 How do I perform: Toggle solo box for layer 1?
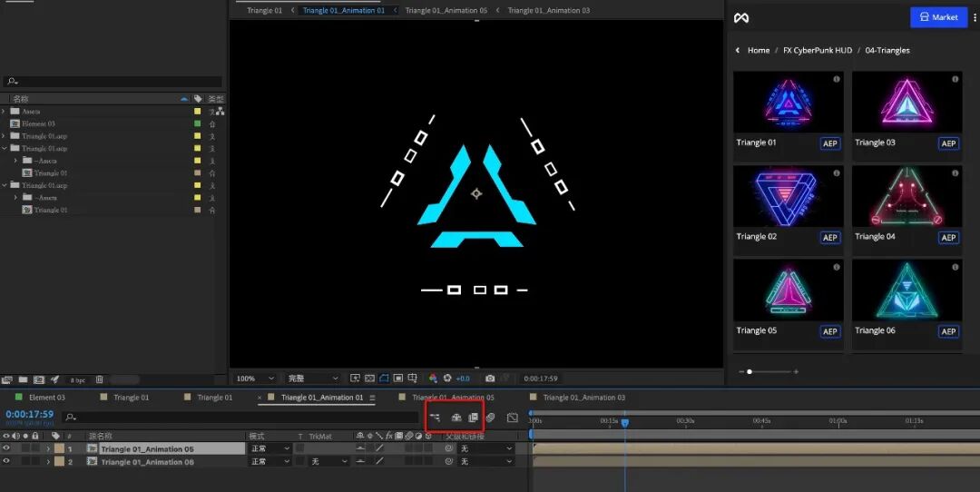[25, 448]
